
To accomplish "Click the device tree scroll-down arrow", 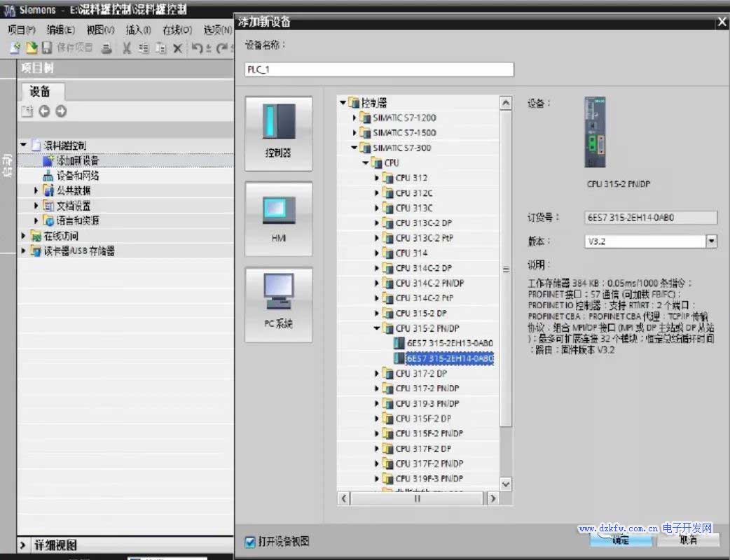I will [x=506, y=484].
